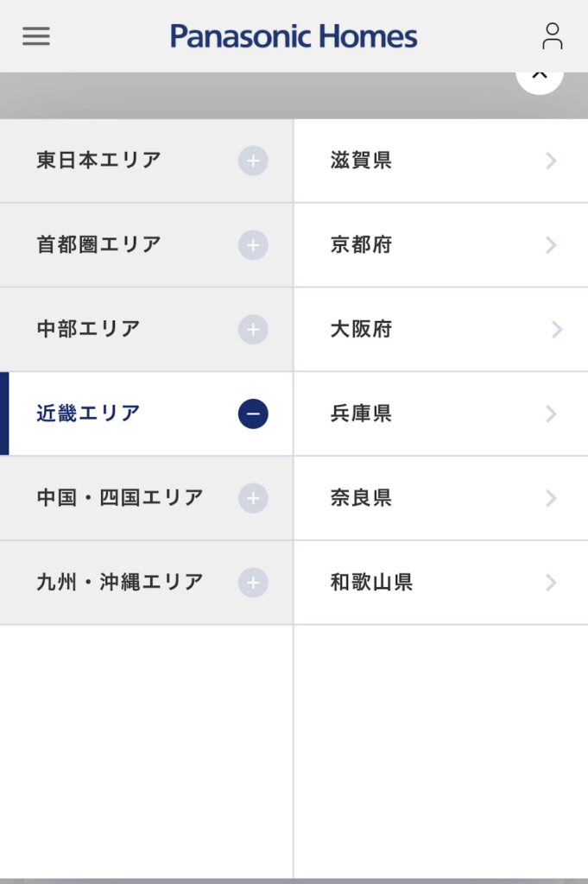The height and width of the screenshot is (884, 588).
Task: Expand 九州・沖縄エリア with plus icon
Action: (253, 583)
